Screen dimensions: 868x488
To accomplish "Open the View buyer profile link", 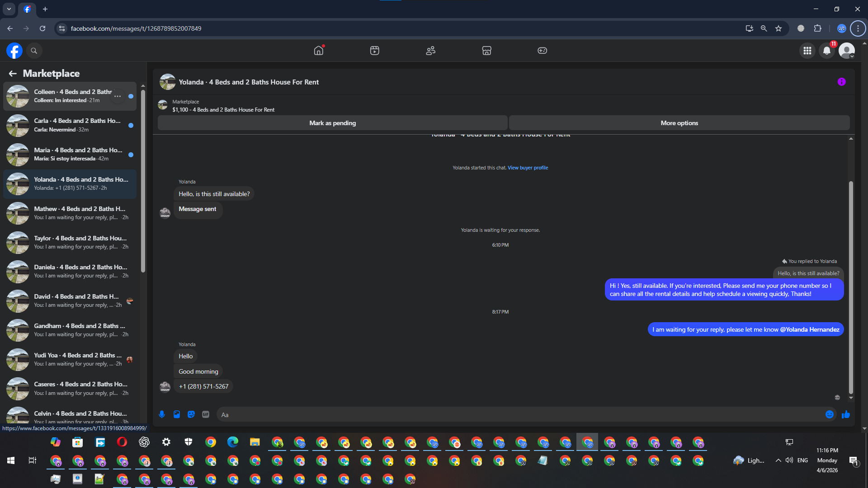I will (x=528, y=168).
